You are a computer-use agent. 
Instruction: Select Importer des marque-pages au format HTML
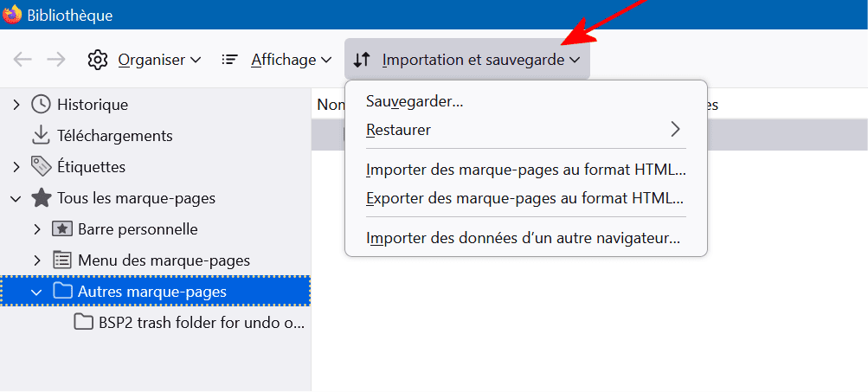tap(526, 170)
